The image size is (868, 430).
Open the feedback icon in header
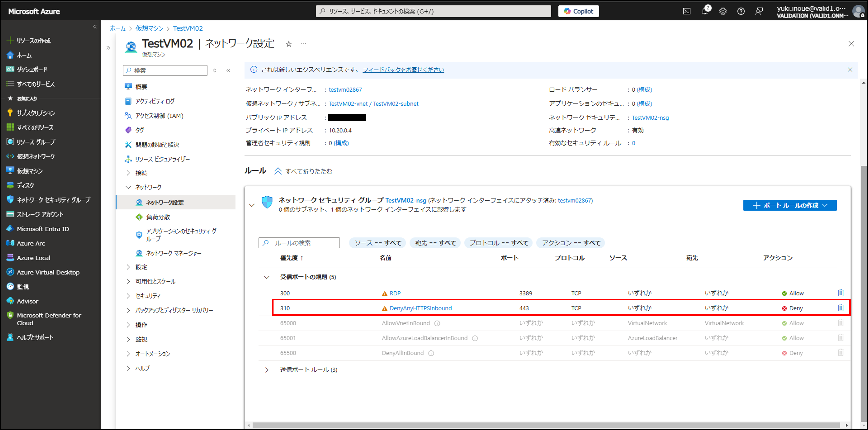click(x=759, y=11)
